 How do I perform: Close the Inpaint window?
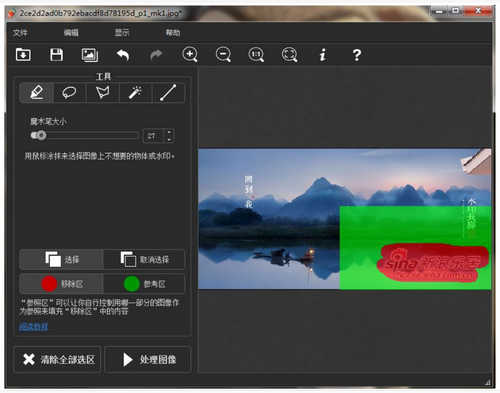pyautogui.click(x=478, y=11)
